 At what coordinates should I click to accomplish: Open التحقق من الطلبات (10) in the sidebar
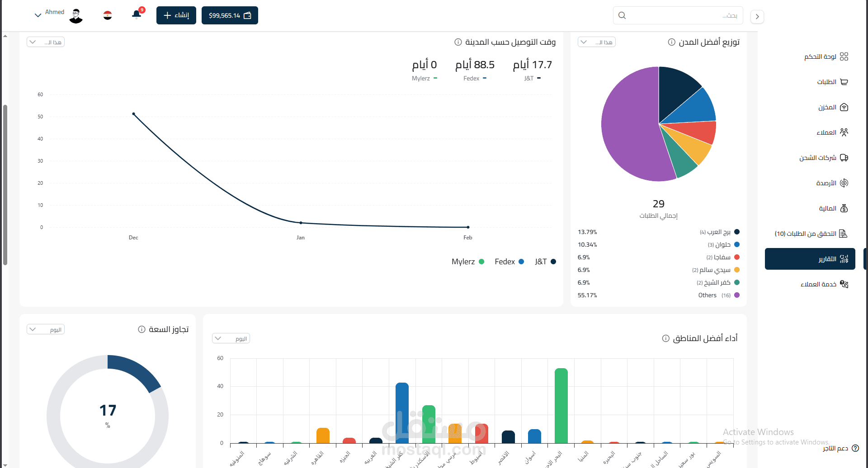(x=811, y=234)
